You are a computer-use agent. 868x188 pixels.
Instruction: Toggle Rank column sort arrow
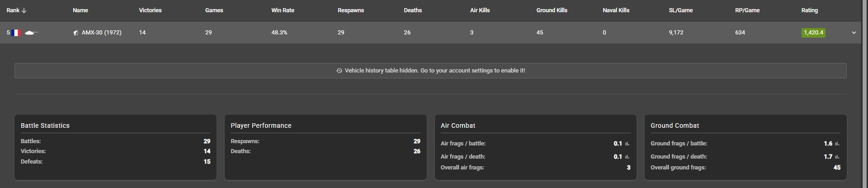24,10
